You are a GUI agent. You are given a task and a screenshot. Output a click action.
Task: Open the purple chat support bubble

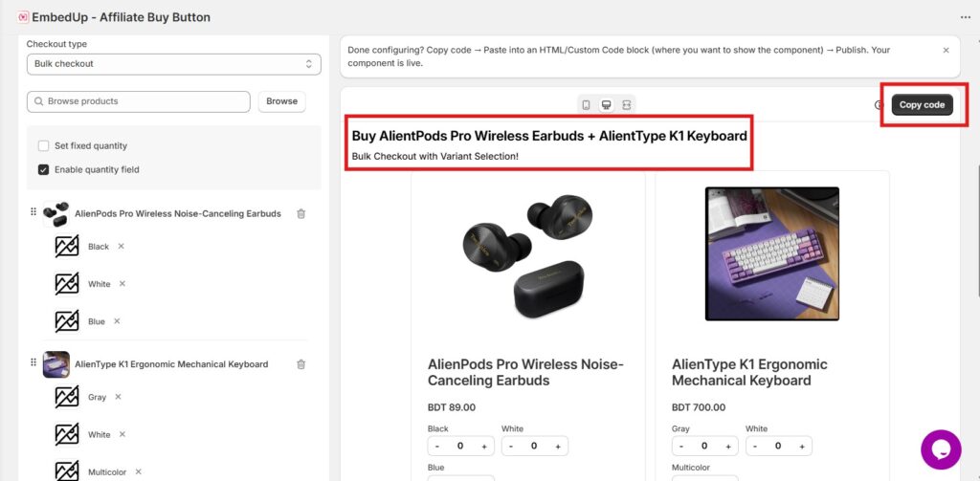[x=941, y=449]
